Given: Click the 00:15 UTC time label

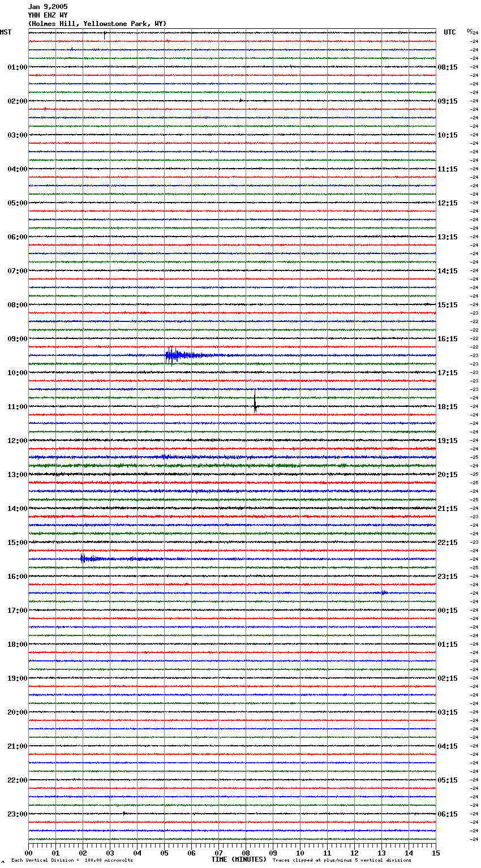Looking at the screenshot, I should [448, 611].
